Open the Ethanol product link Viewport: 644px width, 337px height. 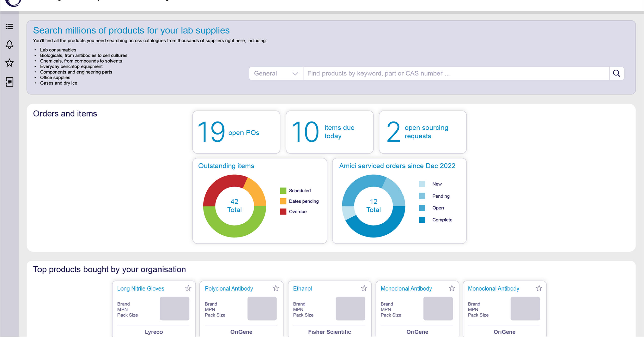[x=302, y=288]
